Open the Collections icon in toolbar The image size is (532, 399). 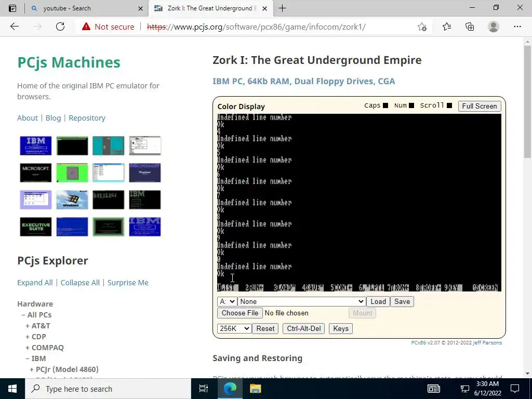tap(470, 26)
